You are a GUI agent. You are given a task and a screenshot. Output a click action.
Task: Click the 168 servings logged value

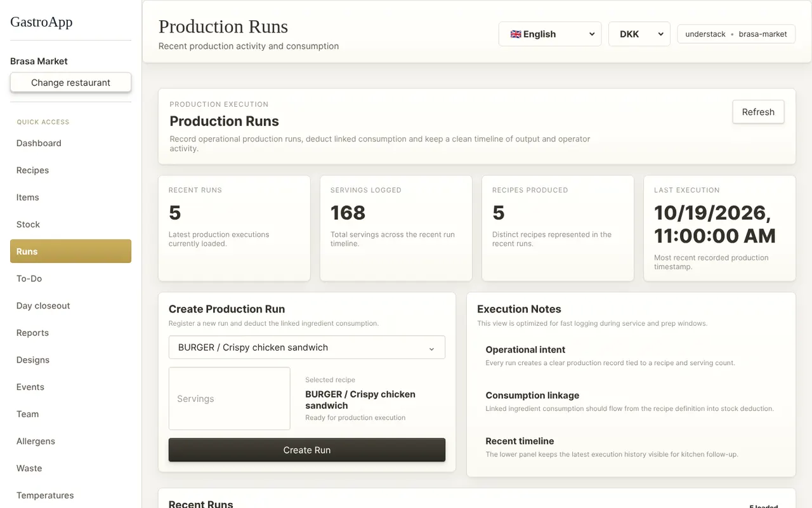348,213
